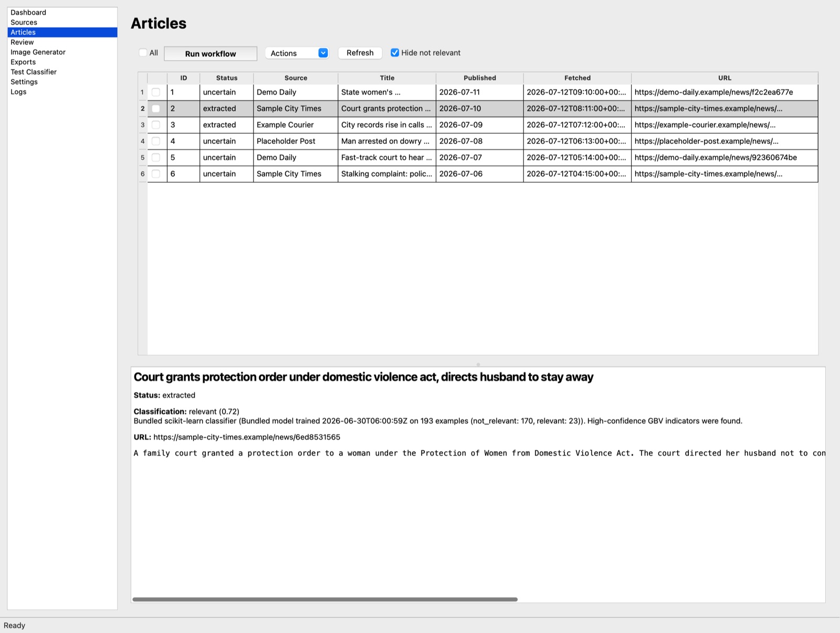
Task: Tick checkbox for article ID 1
Action: coord(156,92)
